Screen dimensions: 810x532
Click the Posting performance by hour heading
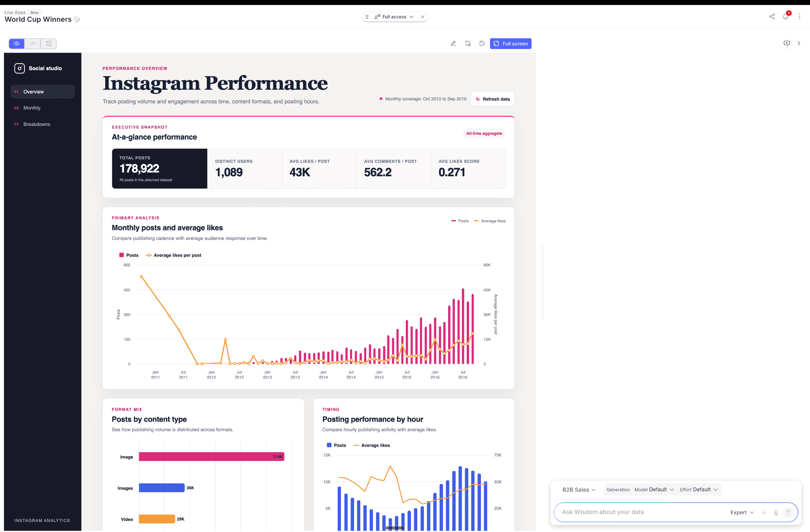click(373, 419)
